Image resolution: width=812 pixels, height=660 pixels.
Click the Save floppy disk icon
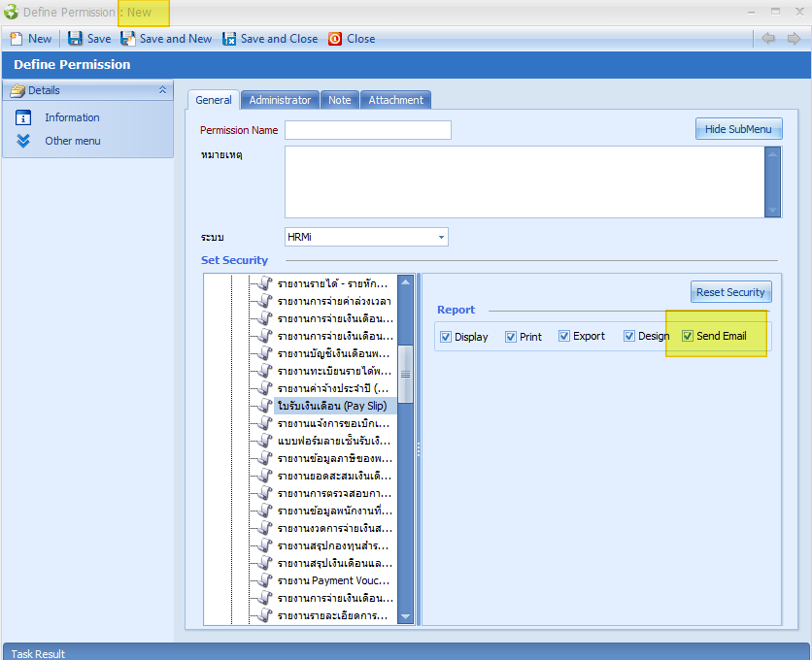pyautogui.click(x=75, y=39)
